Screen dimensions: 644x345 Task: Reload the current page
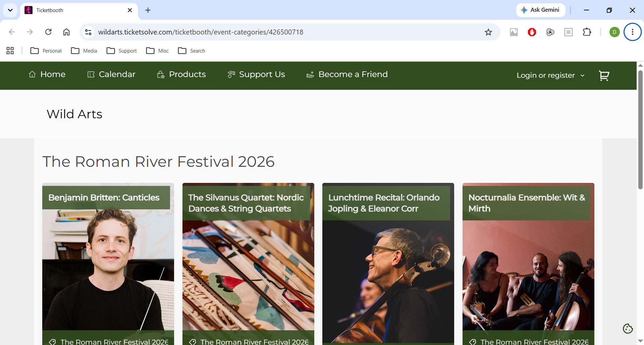[x=48, y=32]
